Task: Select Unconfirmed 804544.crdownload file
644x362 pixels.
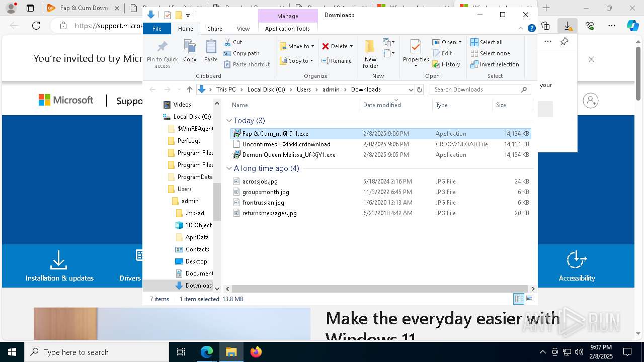Action: [x=380, y=144]
